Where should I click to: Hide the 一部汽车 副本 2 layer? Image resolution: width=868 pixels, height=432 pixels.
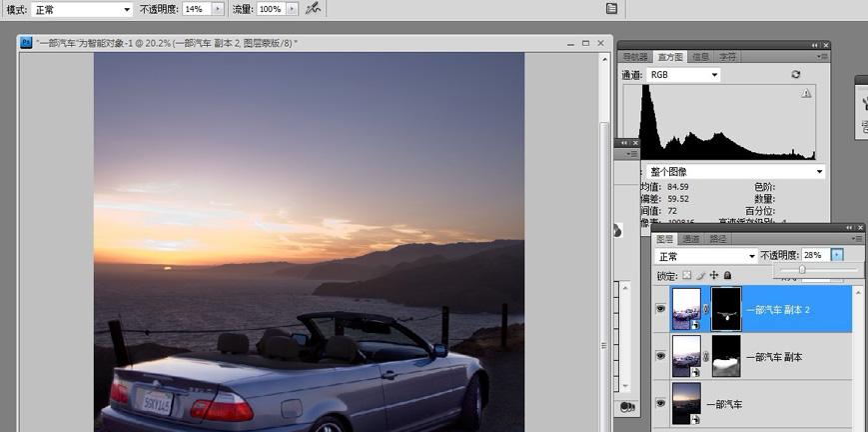[660, 309]
